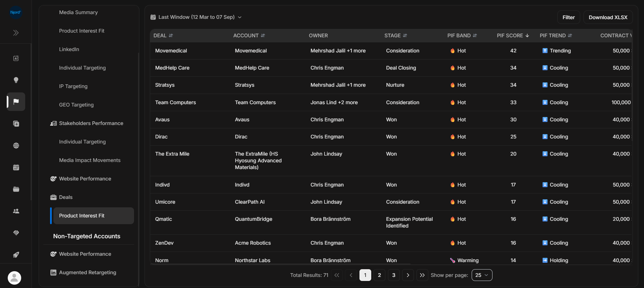Open the globe icon in the rail
This screenshot has height=288, width=644.
16,146
